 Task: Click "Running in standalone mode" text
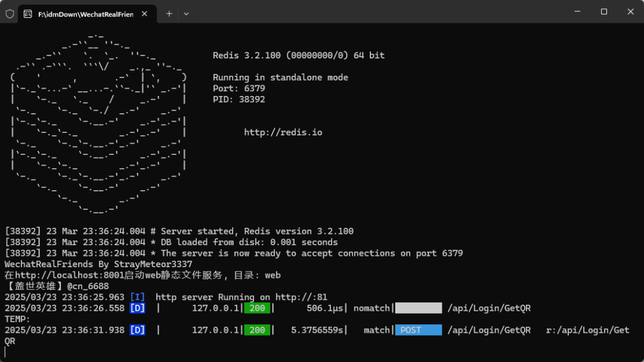[x=280, y=78]
